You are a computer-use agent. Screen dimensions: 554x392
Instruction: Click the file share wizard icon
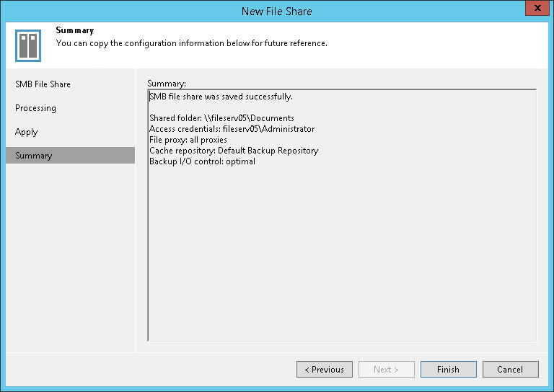28,45
